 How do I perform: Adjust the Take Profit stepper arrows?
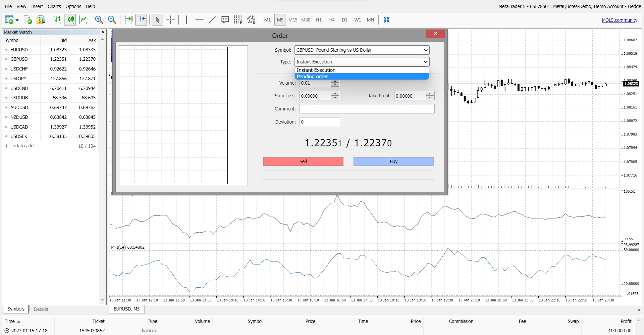pos(430,96)
